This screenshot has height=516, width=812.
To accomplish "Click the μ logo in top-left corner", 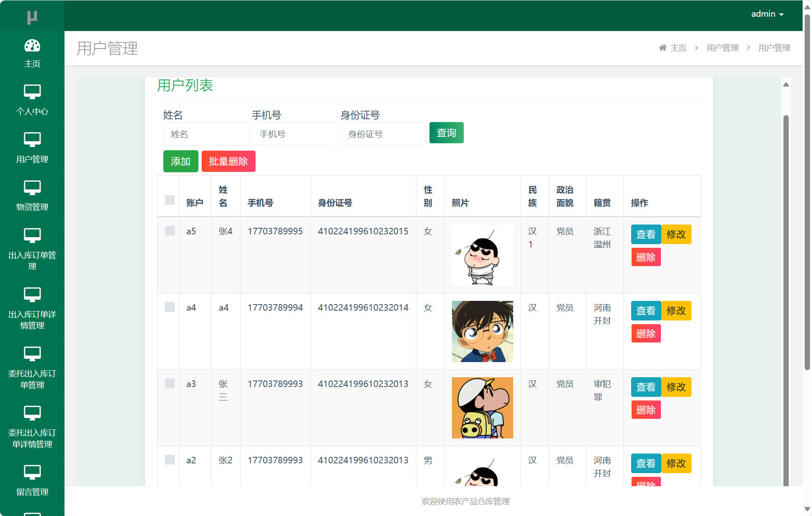I will point(32,16).
